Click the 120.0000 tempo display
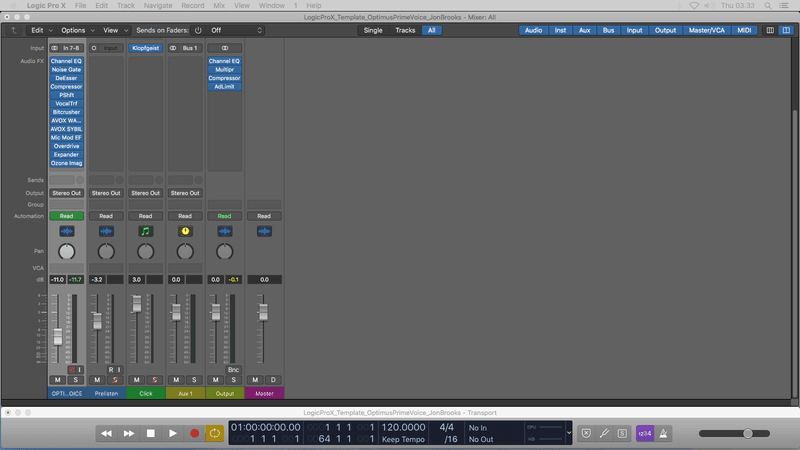The height and width of the screenshot is (450, 800). tap(403, 427)
